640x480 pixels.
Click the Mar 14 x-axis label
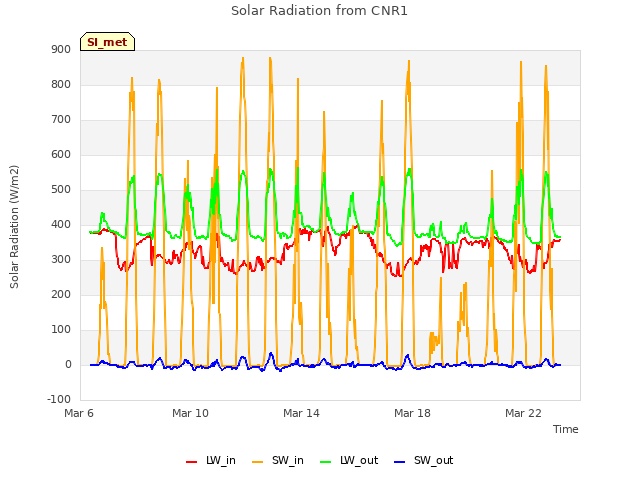301,413
